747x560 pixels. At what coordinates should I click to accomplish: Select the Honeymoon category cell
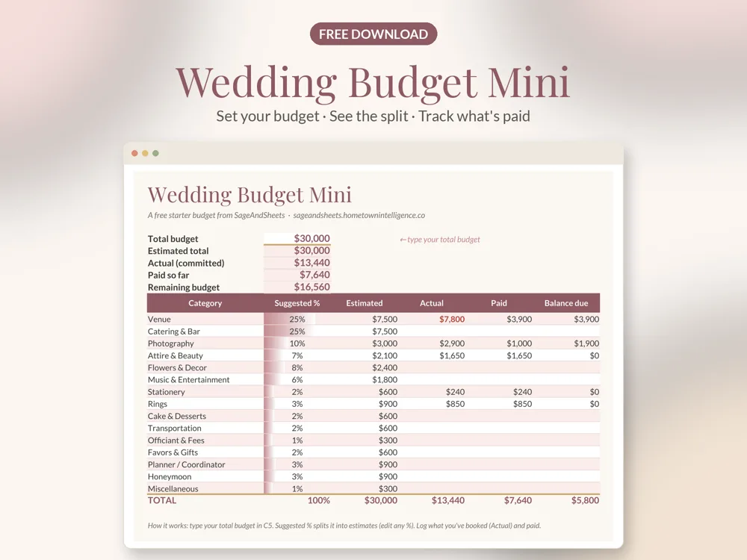(x=205, y=476)
